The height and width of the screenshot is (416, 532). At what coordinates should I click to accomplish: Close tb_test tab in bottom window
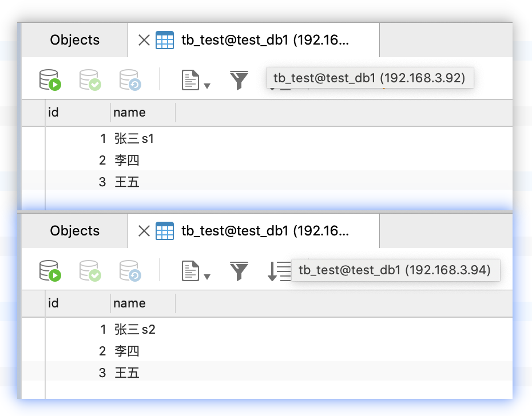144,231
